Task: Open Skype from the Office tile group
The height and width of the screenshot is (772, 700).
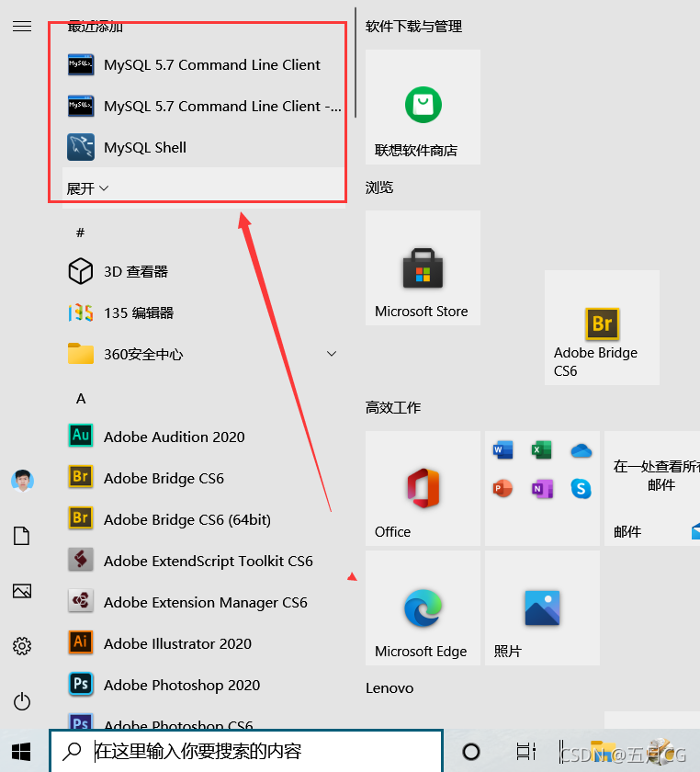Action: pos(581,488)
